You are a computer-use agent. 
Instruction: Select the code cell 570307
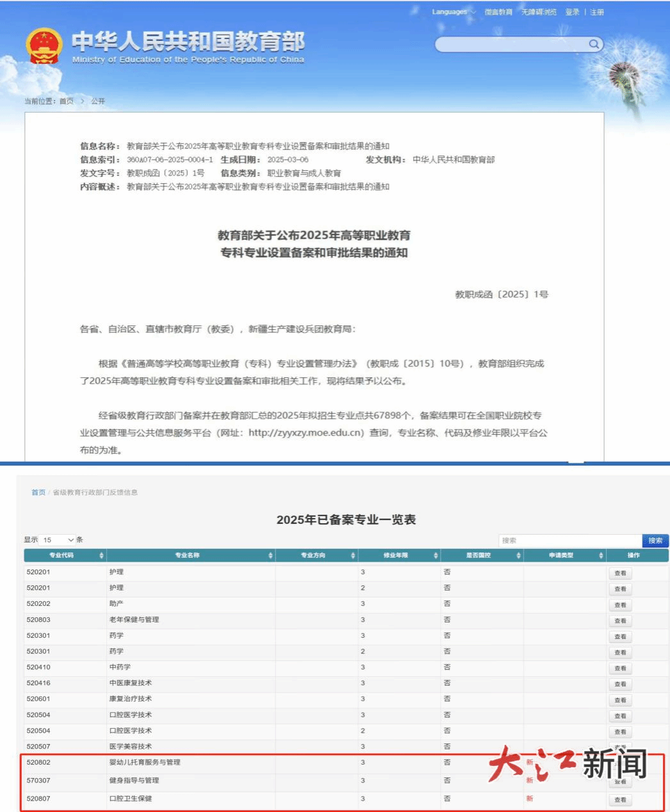click(38, 780)
